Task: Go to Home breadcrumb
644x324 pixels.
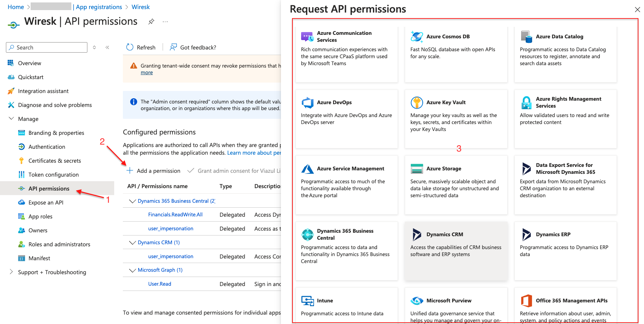Action: pyautogui.click(x=16, y=7)
